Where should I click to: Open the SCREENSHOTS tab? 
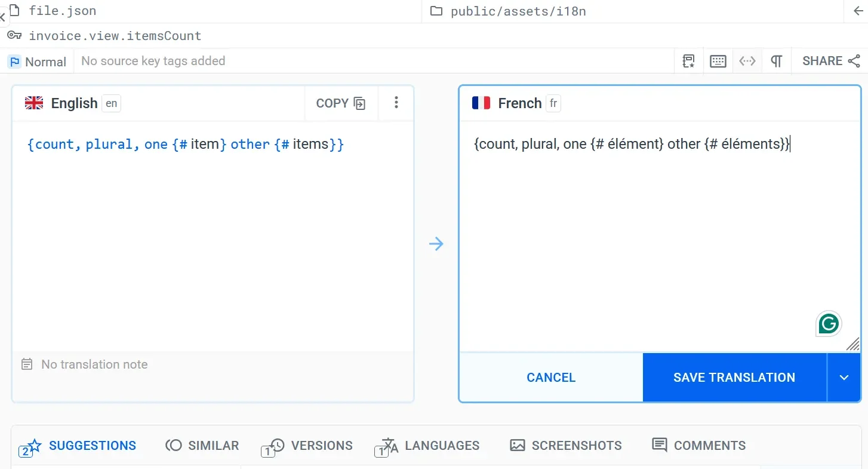point(566,446)
